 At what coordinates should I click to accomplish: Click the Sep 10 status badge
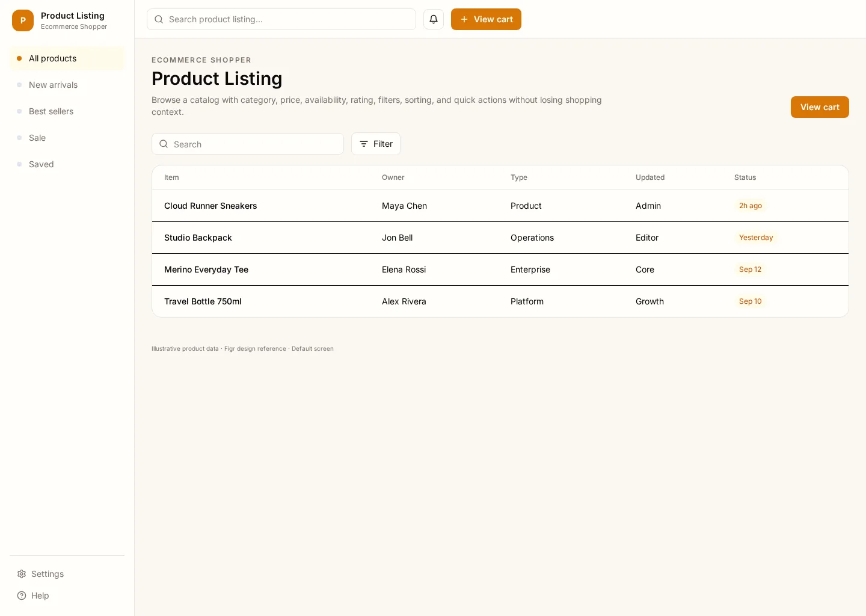pos(750,301)
